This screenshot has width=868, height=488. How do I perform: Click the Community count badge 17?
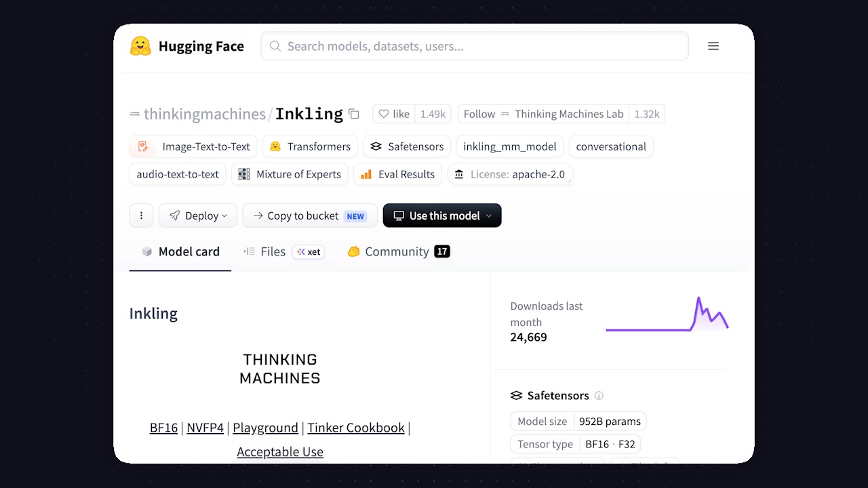(442, 251)
